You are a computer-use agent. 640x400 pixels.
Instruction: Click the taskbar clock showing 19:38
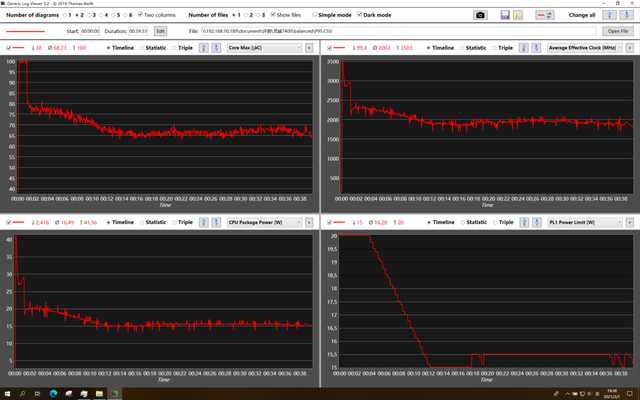tap(611, 393)
